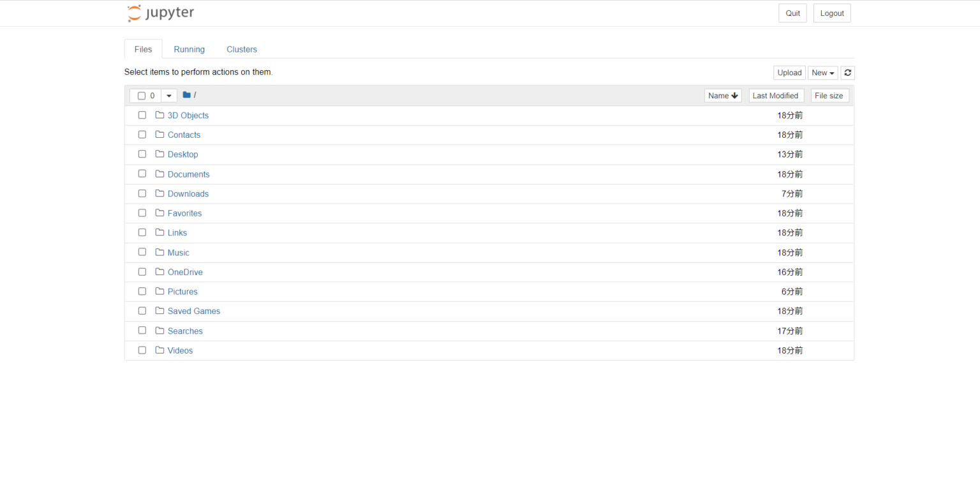Click the refresh notebook list icon
980x480 pixels.
847,72
